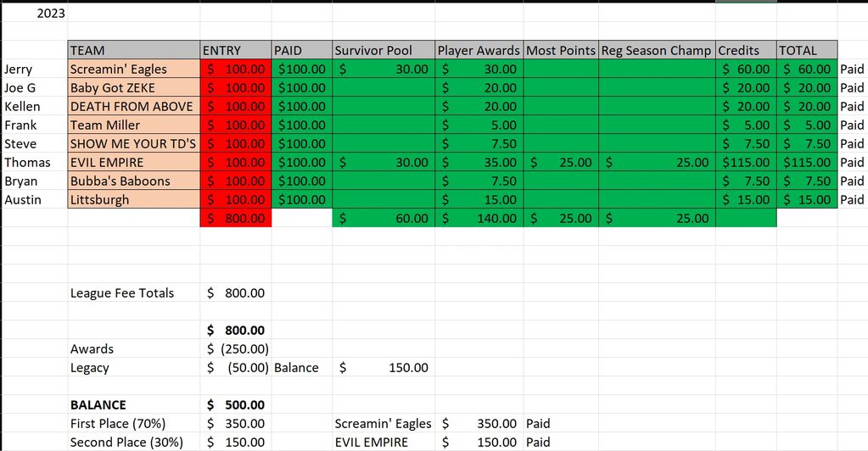Click the ENTRY column header cell
The image size is (868, 451).
(236, 50)
